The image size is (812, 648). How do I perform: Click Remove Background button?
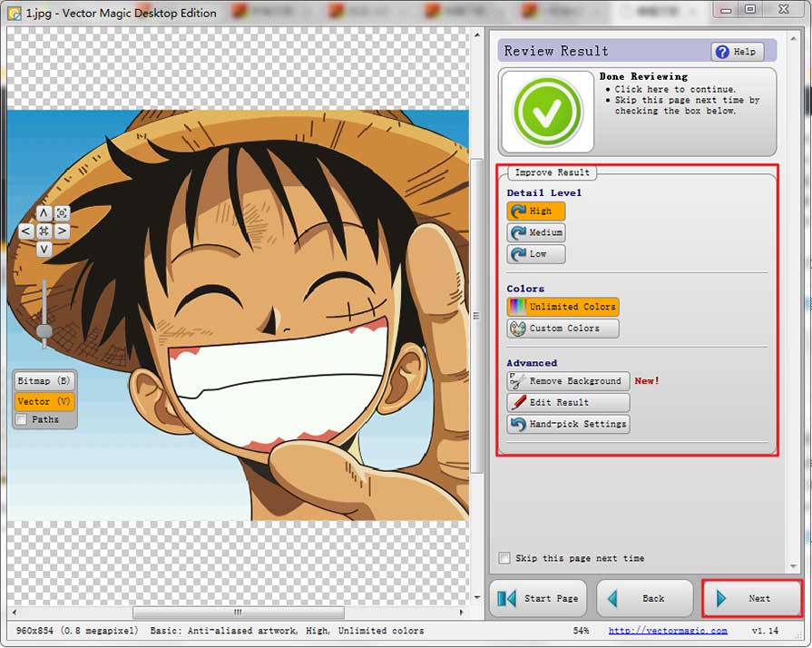[568, 381]
